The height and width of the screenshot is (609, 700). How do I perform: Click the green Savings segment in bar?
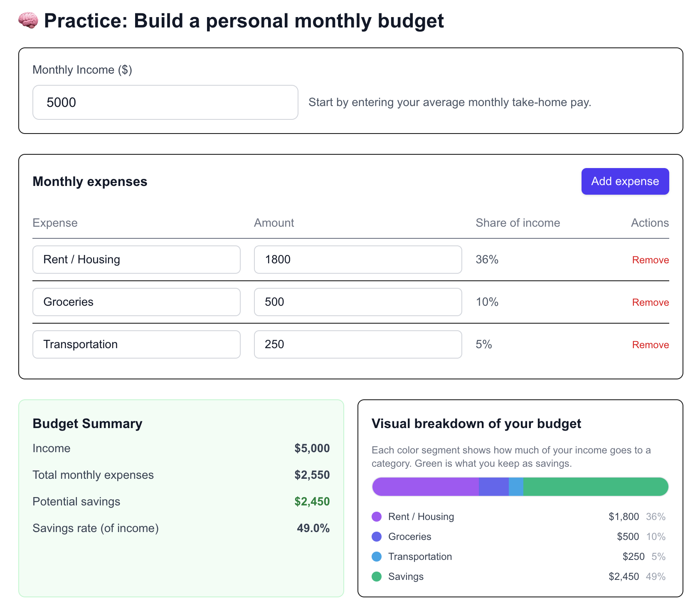595,487
